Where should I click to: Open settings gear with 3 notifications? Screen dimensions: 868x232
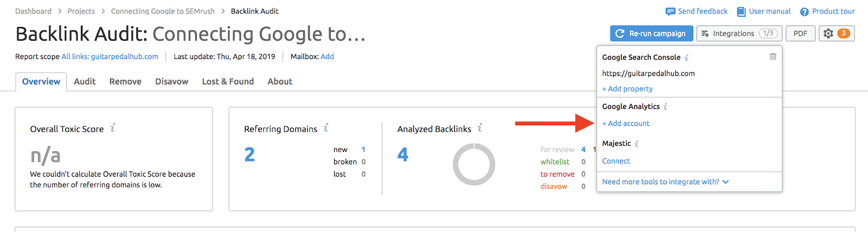pyautogui.click(x=837, y=34)
